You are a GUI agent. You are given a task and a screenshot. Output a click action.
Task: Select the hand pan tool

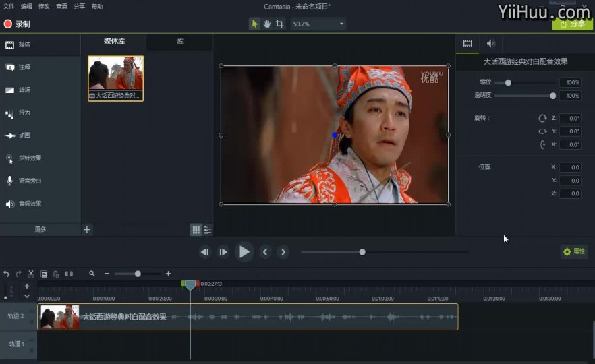tap(267, 24)
